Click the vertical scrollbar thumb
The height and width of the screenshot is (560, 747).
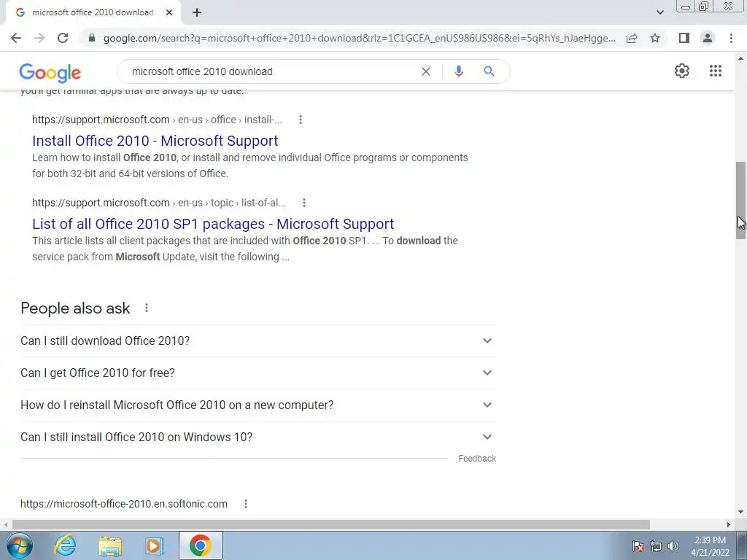[x=740, y=200]
